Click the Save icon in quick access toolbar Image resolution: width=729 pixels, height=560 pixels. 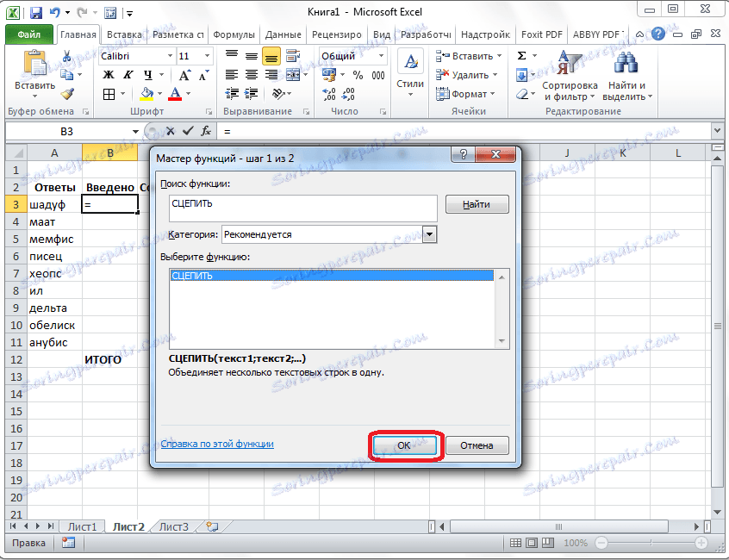36,12
